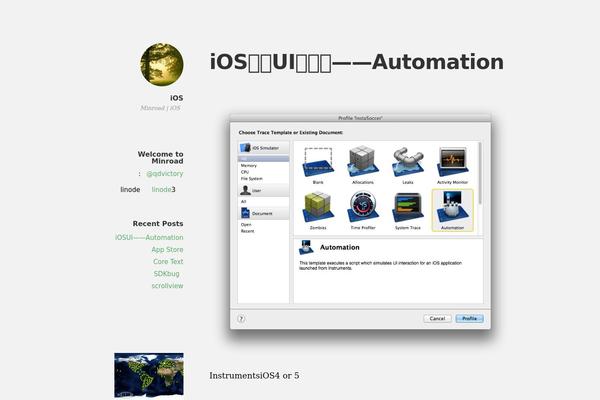The width and height of the screenshot is (600, 400).
Task: Click the iOS Simulator sidebar icon
Action: click(245, 148)
